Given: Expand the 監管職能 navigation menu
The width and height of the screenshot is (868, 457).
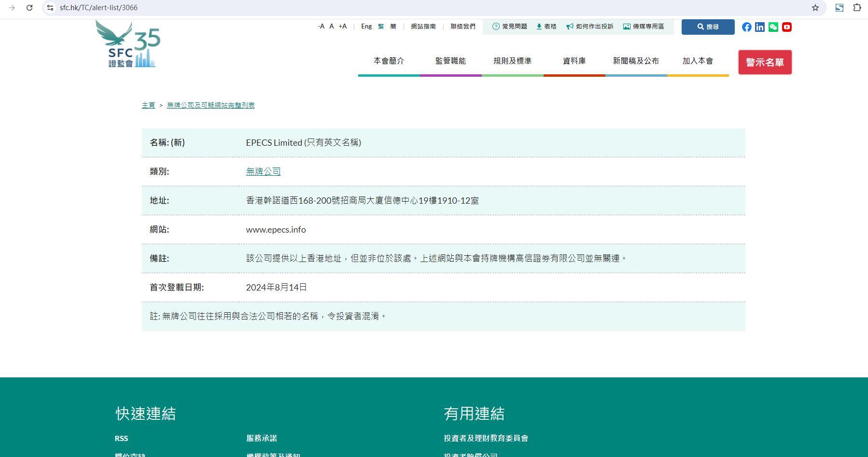Looking at the screenshot, I should click(x=450, y=61).
